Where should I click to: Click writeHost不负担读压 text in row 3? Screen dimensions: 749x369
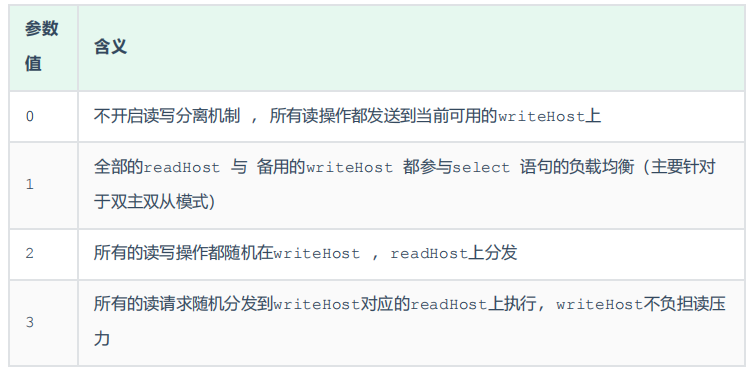click(641, 304)
